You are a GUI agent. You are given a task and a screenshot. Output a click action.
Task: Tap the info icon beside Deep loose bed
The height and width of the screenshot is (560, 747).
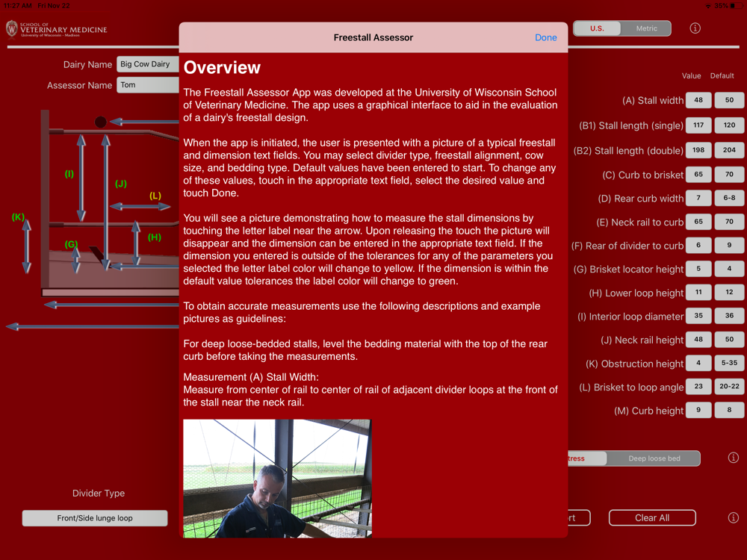(x=734, y=458)
